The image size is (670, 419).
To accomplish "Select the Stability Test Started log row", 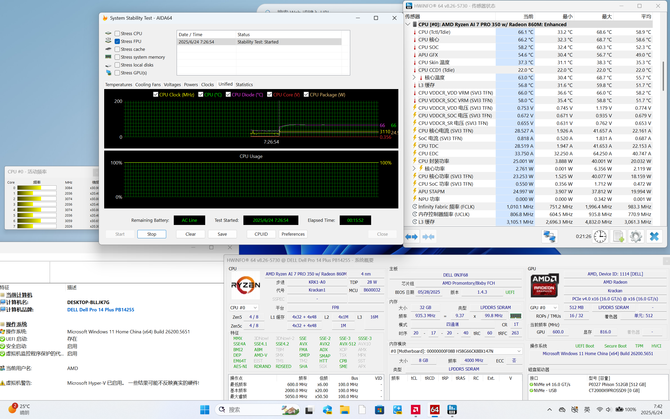I will tap(259, 42).
